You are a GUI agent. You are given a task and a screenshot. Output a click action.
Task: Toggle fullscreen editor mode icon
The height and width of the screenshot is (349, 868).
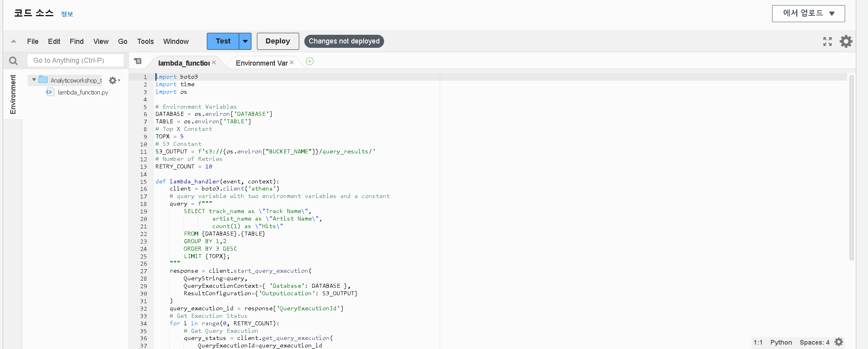(x=827, y=42)
